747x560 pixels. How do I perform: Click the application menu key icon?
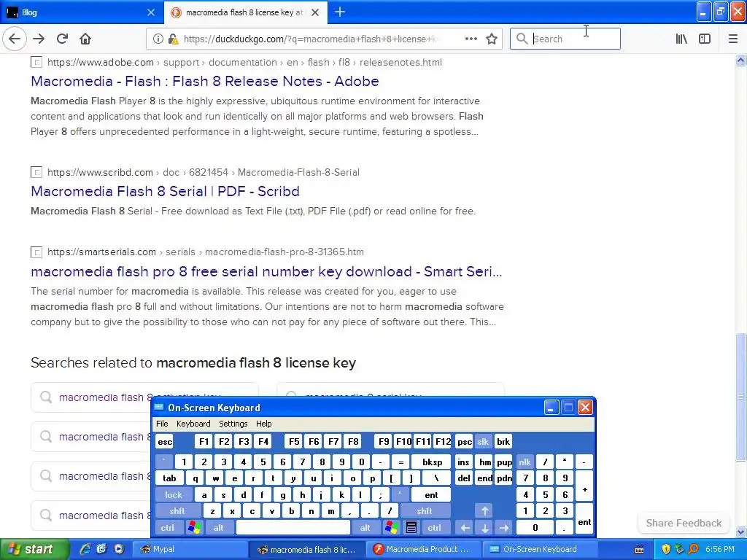coord(411,528)
